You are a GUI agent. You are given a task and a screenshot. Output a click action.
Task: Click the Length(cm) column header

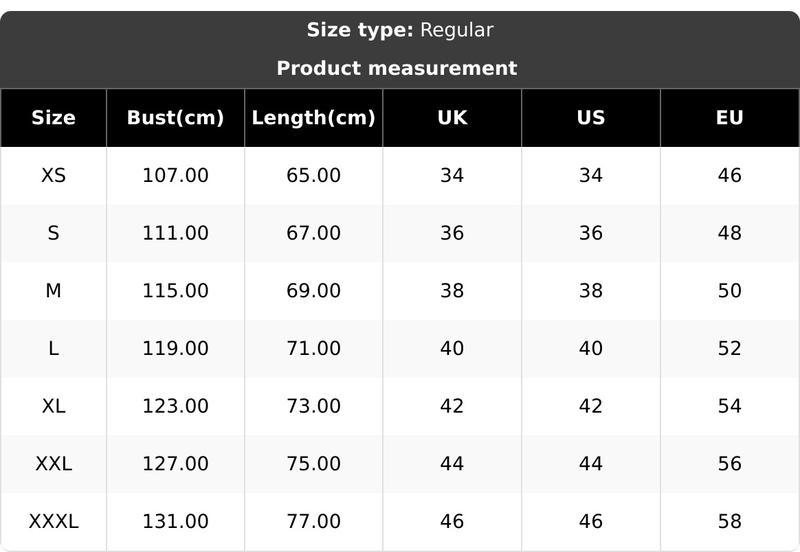[313, 118]
